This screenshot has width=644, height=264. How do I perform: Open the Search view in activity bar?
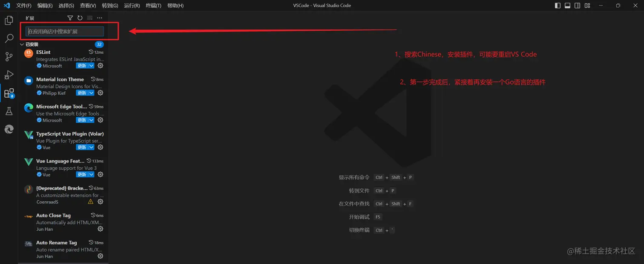click(9, 38)
